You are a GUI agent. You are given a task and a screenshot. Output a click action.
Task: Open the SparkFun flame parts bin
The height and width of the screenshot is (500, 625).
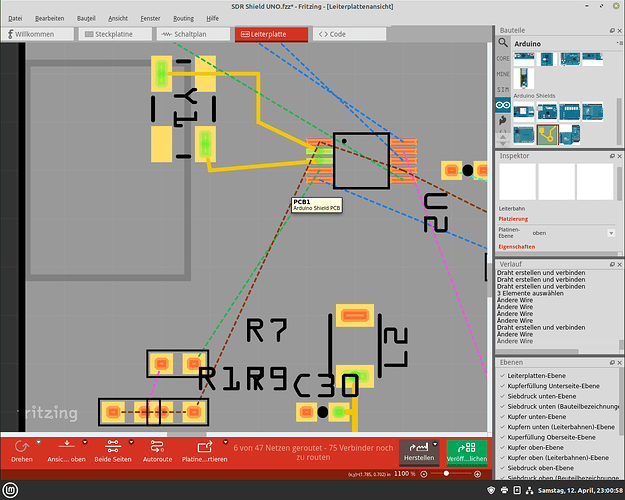coord(503,120)
